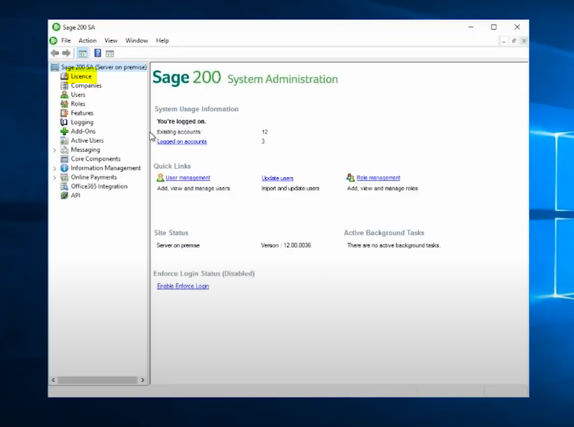Click the Roles tree icon
Image resolution: width=574 pixels, height=427 pixels.
click(x=64, y=104)
